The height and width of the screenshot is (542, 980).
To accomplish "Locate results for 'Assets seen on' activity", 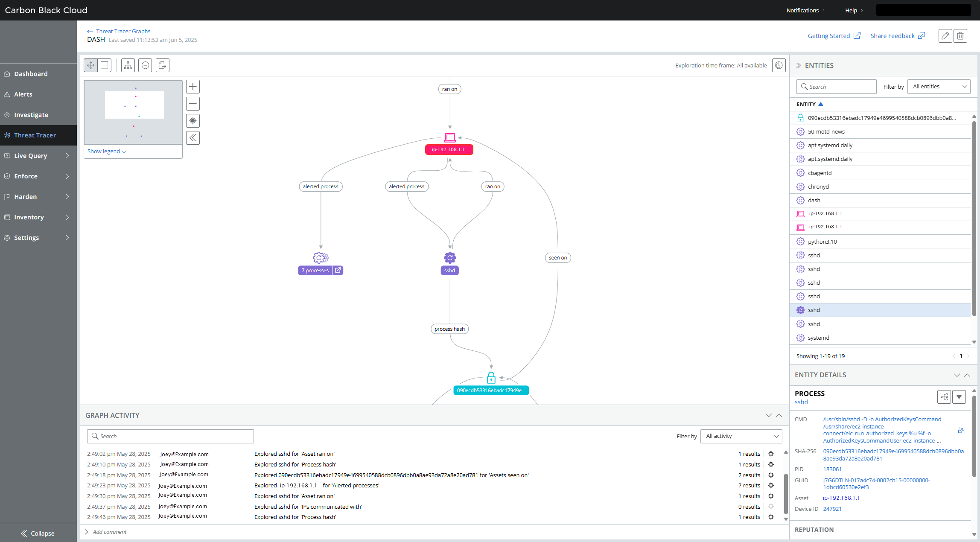I will click(771, 475).
